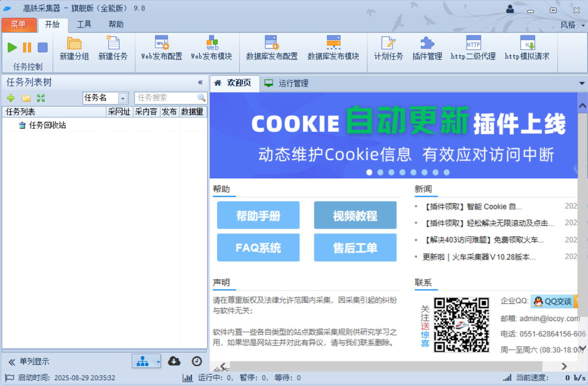The height and width of the screenshot is (386, 588).
Task: Open news 【插件领取】智能 Cookie 自...
Action: click(x=473, y=207)
